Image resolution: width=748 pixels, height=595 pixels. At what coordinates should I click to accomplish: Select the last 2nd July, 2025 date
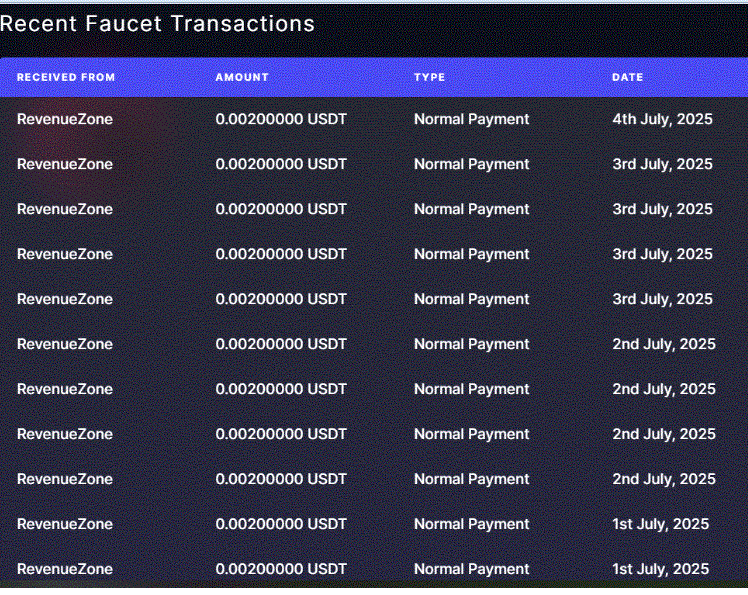click(x=664, y=479)
